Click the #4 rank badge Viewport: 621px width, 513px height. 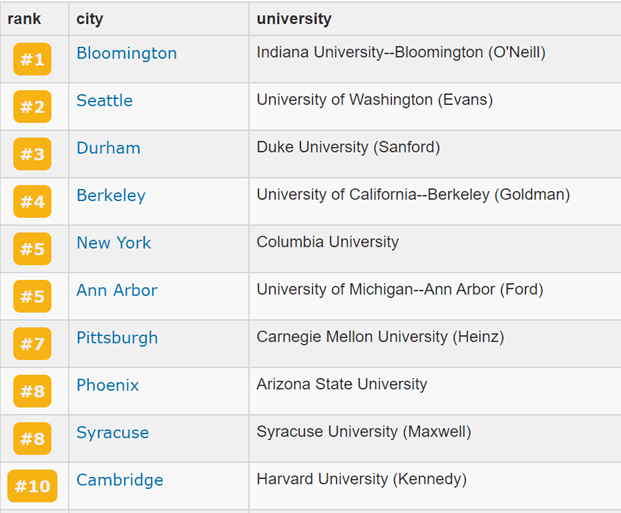pos(32,201)
